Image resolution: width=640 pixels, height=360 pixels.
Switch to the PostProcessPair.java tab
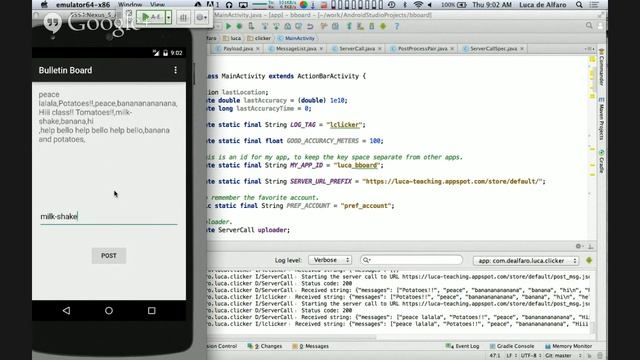(x=422, y=49)
